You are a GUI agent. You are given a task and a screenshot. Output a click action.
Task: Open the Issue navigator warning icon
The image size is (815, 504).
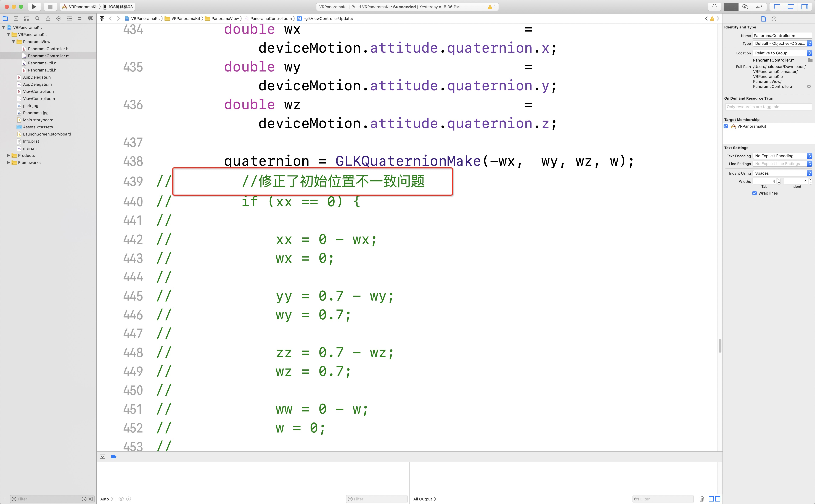pos(48,19)
